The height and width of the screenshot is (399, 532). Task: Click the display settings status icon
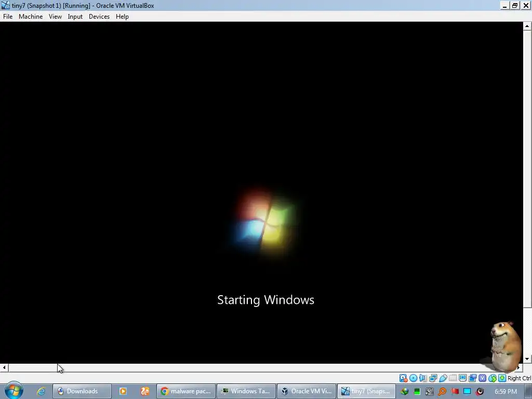click(462, 378)
